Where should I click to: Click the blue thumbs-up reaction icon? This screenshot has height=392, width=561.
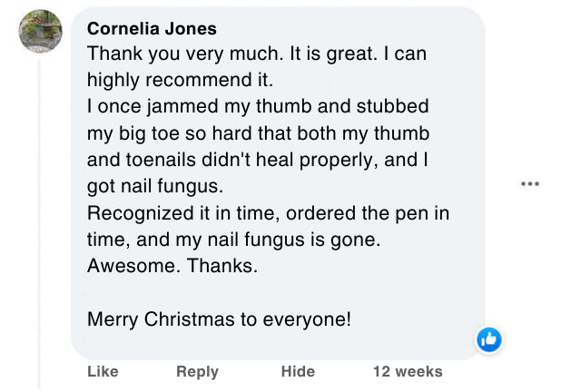489,339
